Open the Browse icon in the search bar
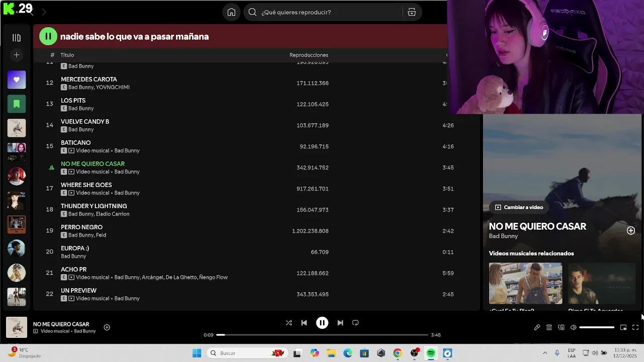Viewport: 644px width, 362px height. coord(412,12)
